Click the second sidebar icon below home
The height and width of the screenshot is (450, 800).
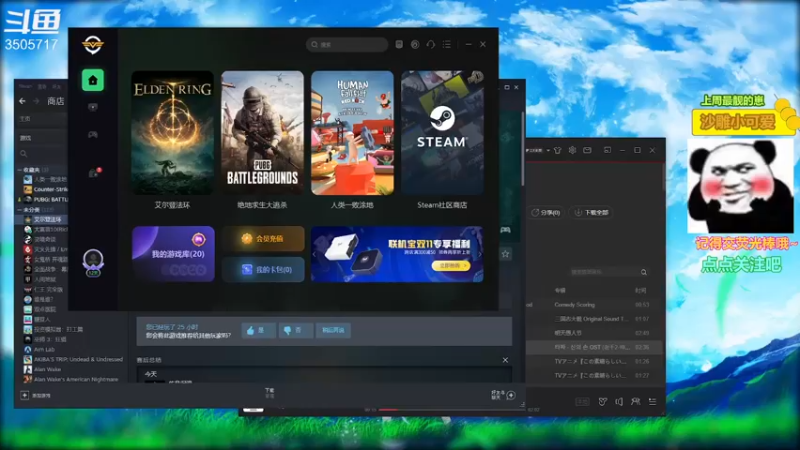tap(92, 107)
